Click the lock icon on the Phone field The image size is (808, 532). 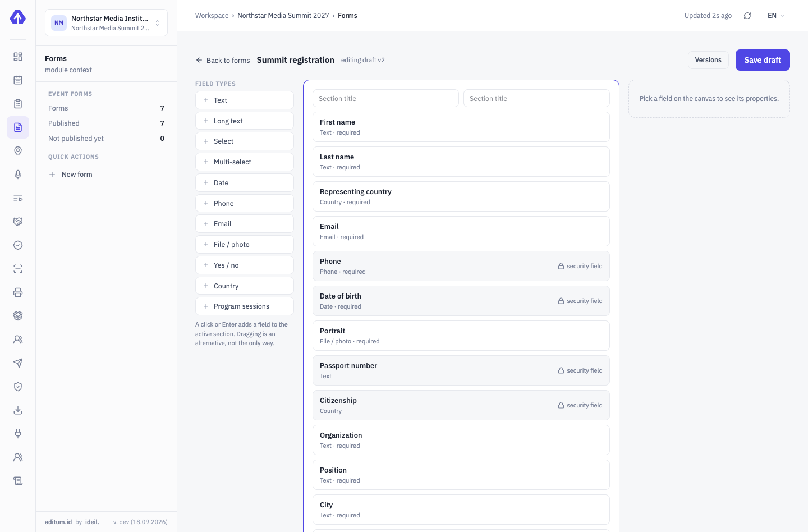pyautogui.click(x=561, y=266)
